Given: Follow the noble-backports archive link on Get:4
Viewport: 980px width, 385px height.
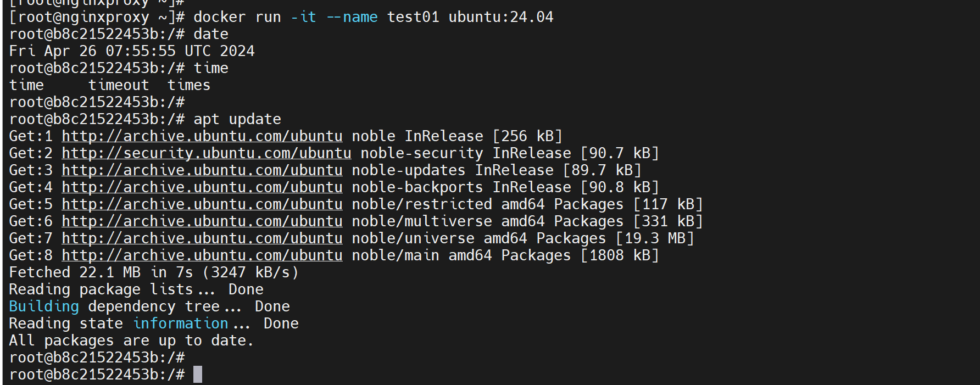Looking at the screenshot, I should pyautogui.click(x=202, y=187).
